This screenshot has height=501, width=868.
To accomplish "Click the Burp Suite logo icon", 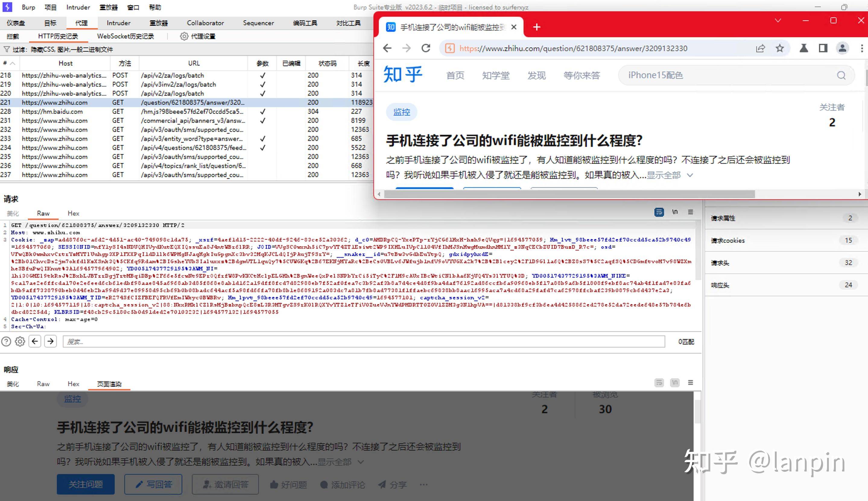I will [7, 7].
